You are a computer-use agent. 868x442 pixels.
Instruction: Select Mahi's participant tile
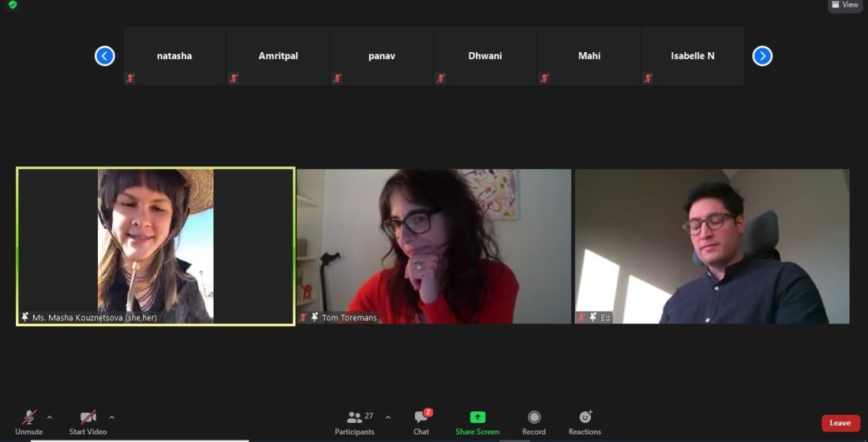pos(589,56)
